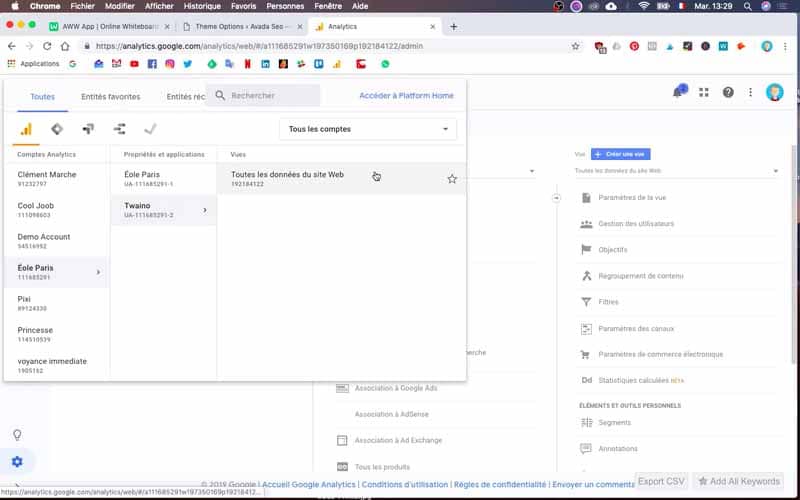Select the Analytics product icon
Screen dimensions: 800x500
tap(26, 129)
